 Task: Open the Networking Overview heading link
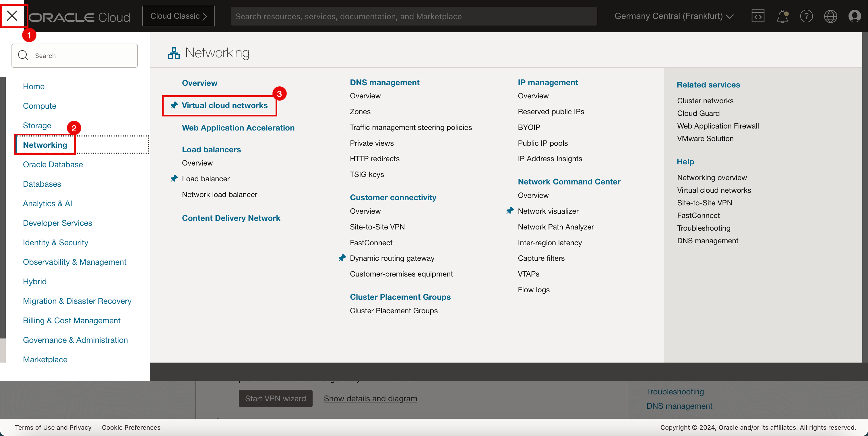point(199,83)
